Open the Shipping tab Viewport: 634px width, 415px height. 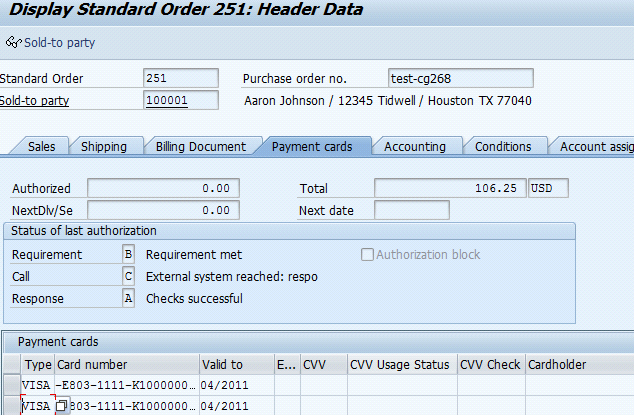click(x=104, y=146)
